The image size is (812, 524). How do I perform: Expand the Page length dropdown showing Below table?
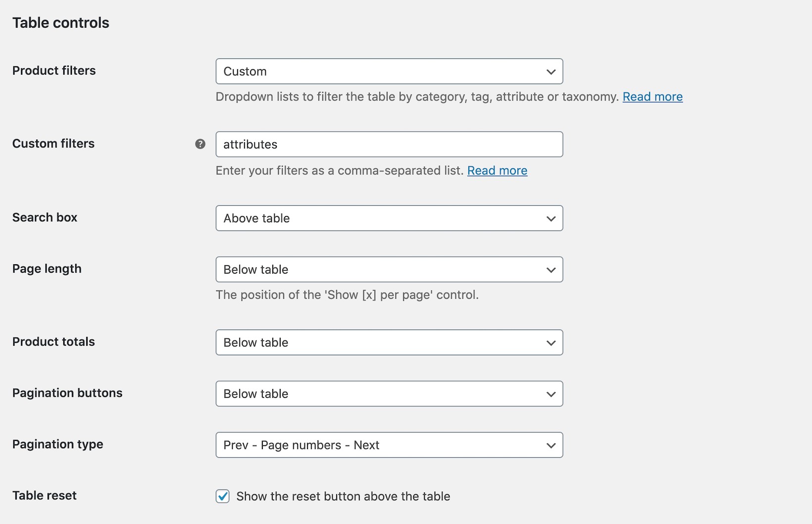(389, 270)
